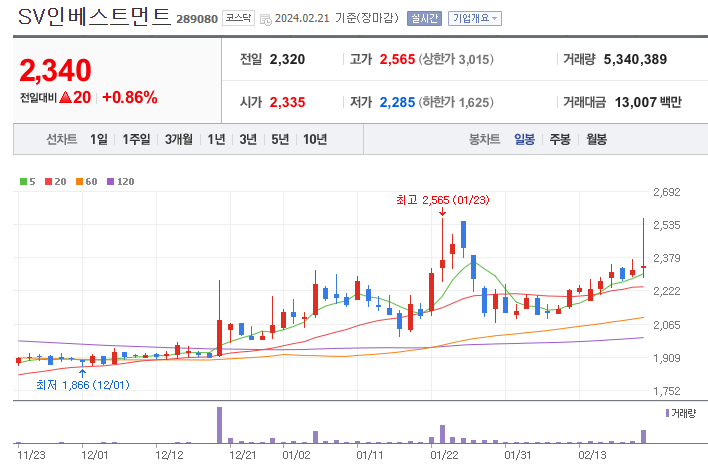This screenshot has height=465, width=708.
Task: Click the green 5-day moving average swatch
Action: click(x=23, y=181)
